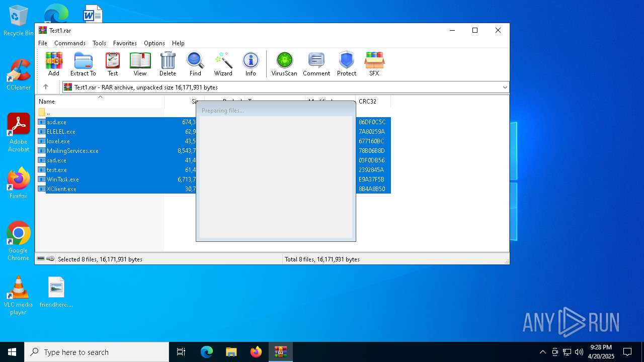Create SFX archive
This screenshot has width=644, height=362.
pos(374,64)
